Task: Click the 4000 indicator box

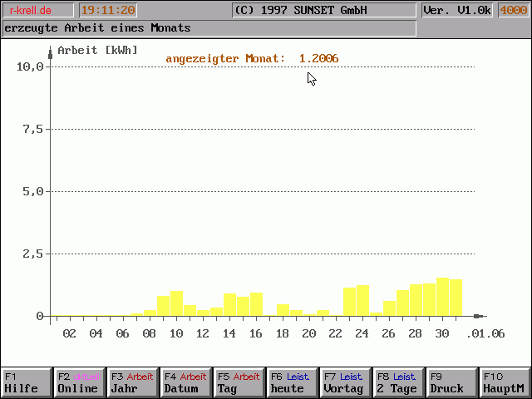Action: click(x=513, y=11)
